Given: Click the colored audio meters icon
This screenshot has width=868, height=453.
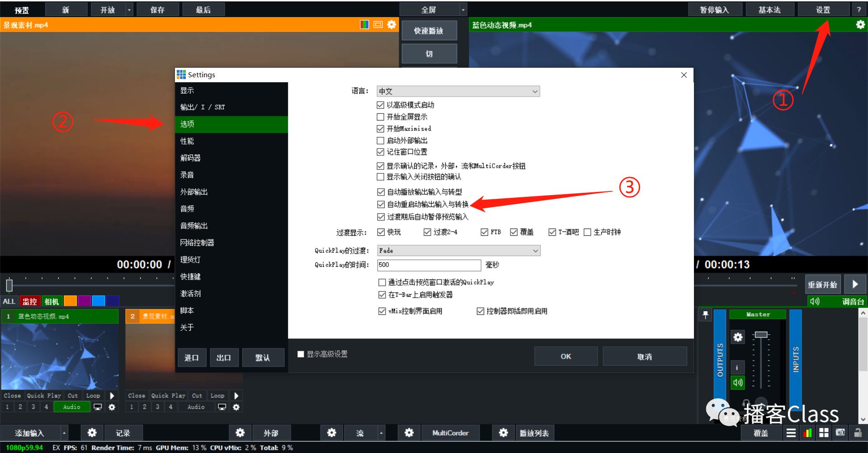Looking at the screenshot, I should coord(807,432).
